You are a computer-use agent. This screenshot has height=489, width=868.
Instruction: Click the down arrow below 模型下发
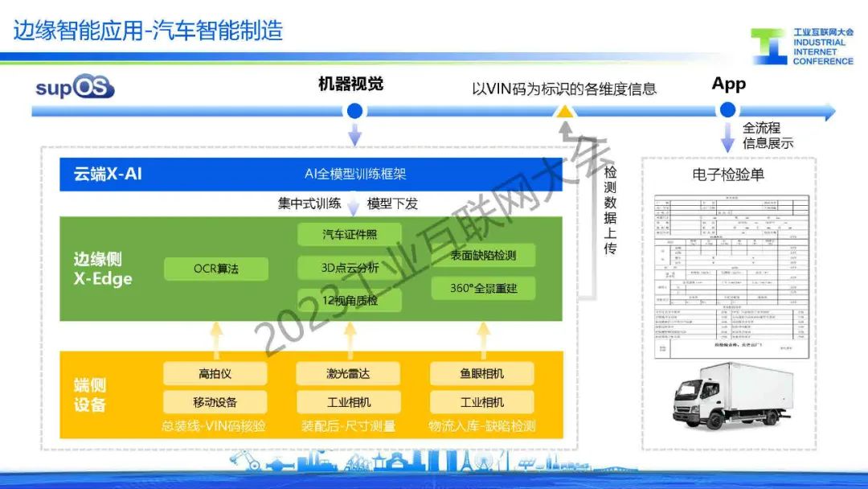(353, 208)
